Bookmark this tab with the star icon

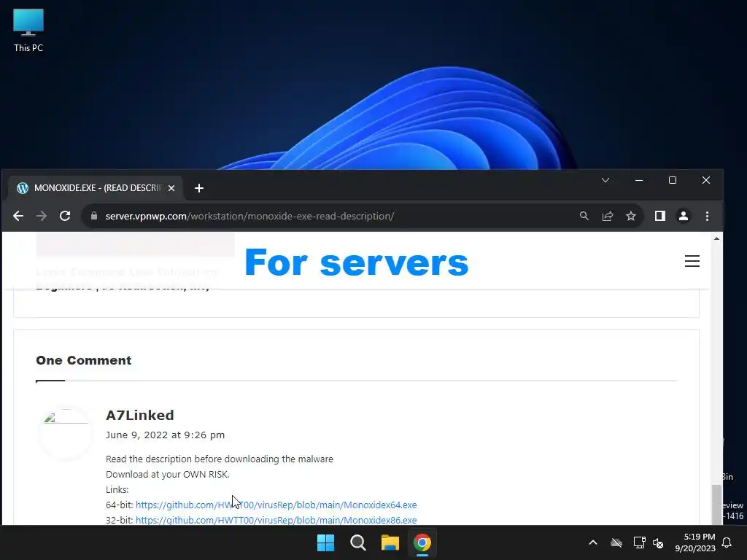631,216
